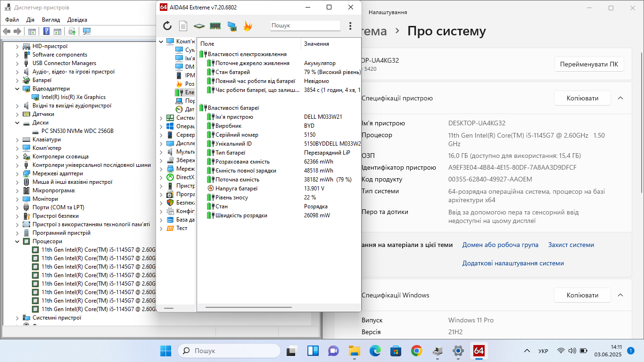This screenshot has height=362, width=644.
Task: Expand the Клавіатури node
Action: (x=17, y=140)
